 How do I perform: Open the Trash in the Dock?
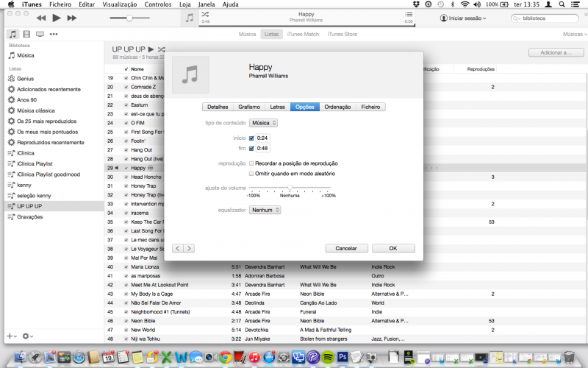click(569, 357)
